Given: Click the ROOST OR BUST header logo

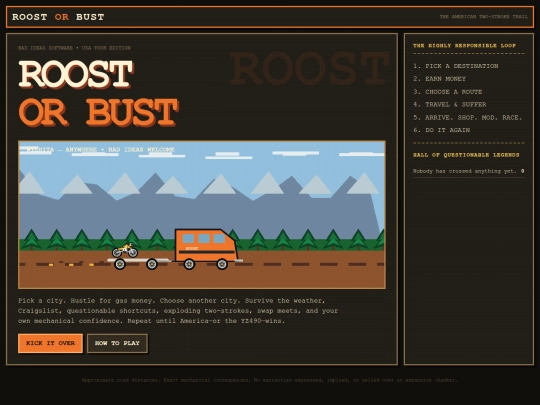Looking at the screenshot, I should click(x=58, y=17).
